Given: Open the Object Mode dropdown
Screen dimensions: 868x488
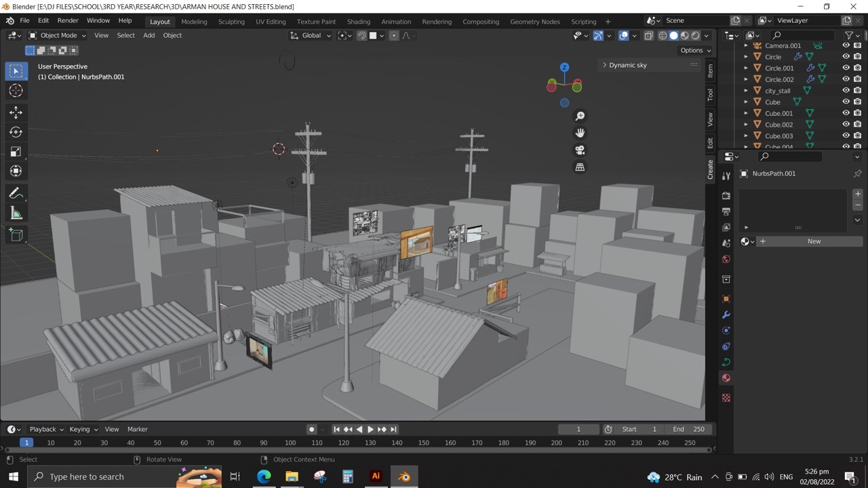Looking at the screenshot, I should click(58, 35).
